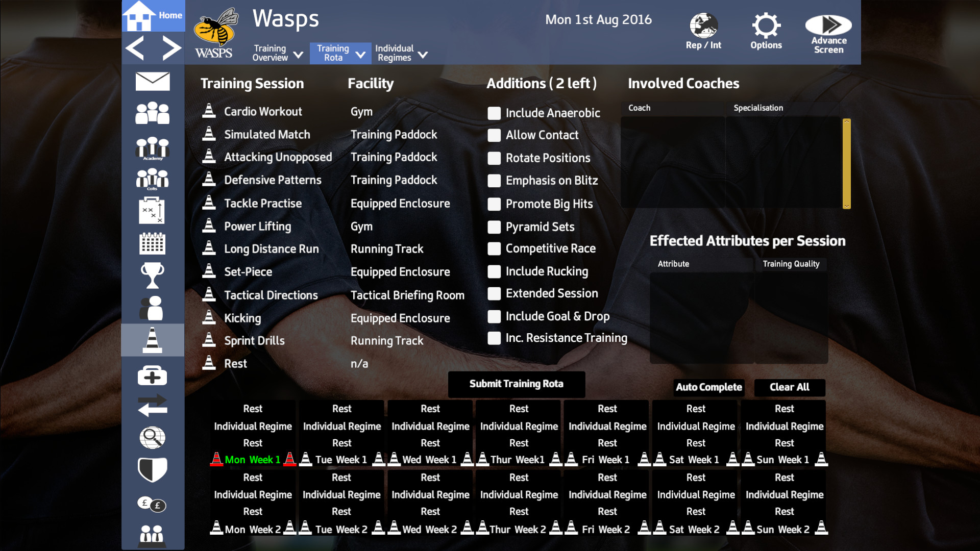Image resolution: width=980 pixels, height=551 pixels.
Task: Open the medical centre first-aid icon
Action: pyautogui.click(x=152, y=375)
